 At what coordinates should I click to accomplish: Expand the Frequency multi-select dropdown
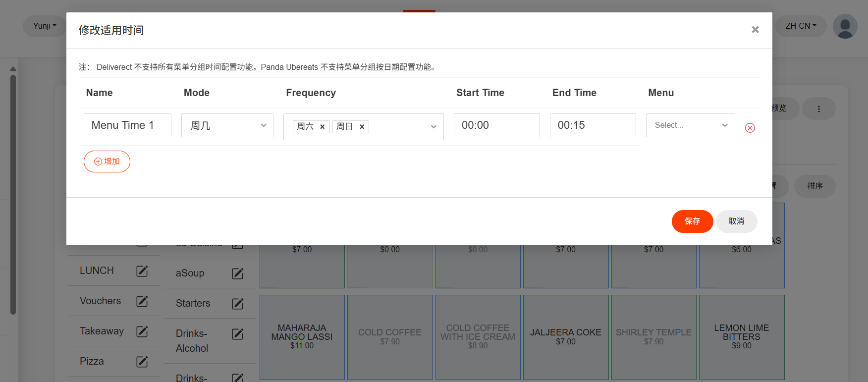[x=434, y=127]
